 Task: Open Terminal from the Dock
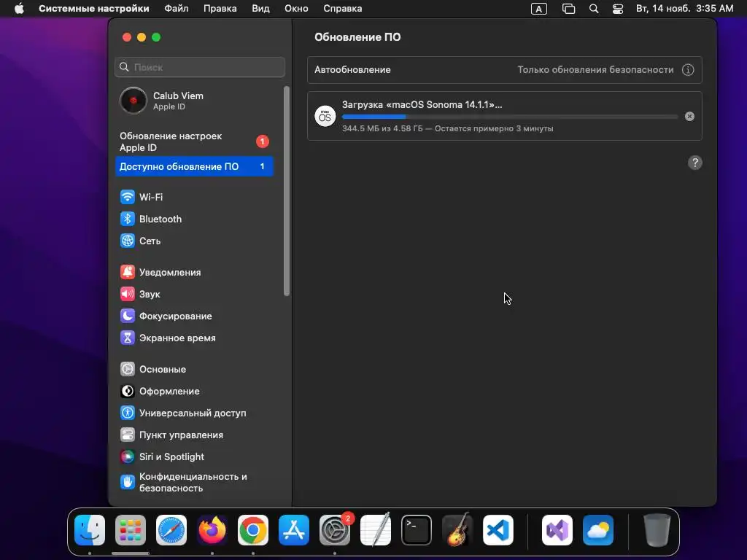417,530
